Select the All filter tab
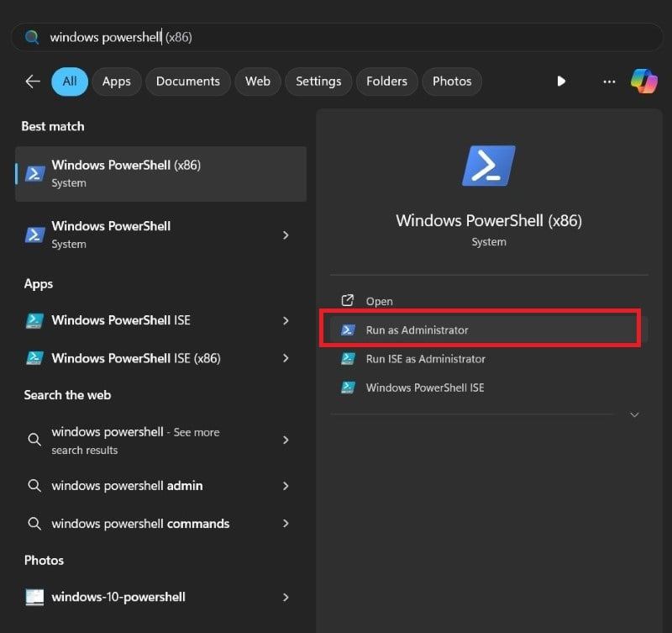The width and height of the screenshot is (672, 633). point(70,82)
